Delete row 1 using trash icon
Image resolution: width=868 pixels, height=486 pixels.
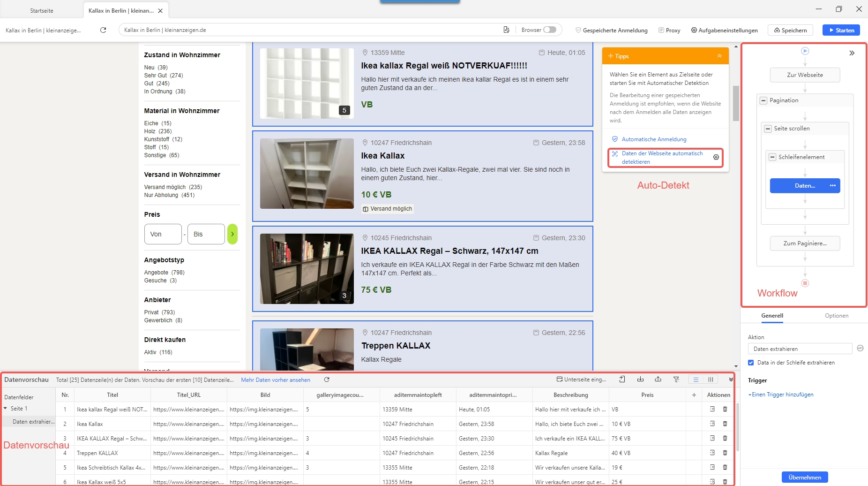pyautogui.click(x=725, y=409)
